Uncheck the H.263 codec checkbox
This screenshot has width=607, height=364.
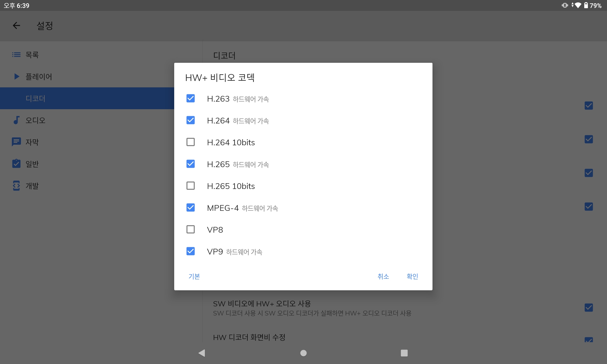(191, 99)
